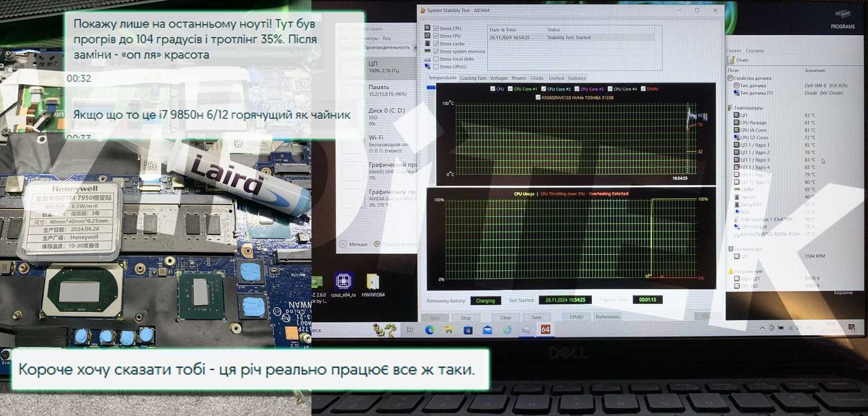Collapse Task Manager with Меньше button
Image resolution: width=868 pixels, height=416 pixels.
[x=354, y=244]
